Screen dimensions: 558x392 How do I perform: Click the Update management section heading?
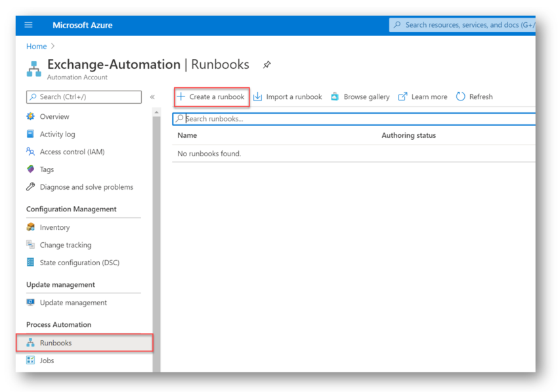(x=60, y=285)
